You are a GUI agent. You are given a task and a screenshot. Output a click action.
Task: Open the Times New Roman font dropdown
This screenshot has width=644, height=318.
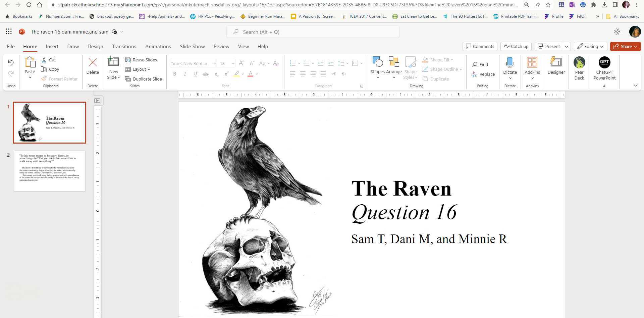(214, 63)
